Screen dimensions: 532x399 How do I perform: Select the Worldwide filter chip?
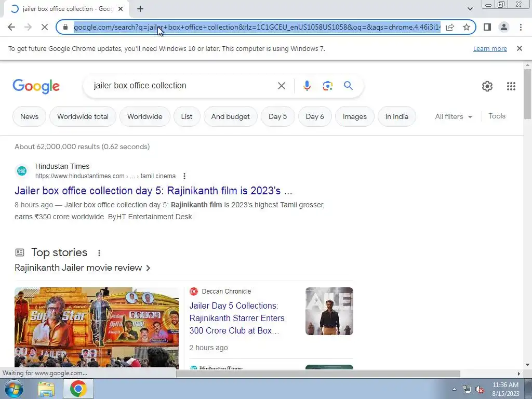click(x=145, y=116)
